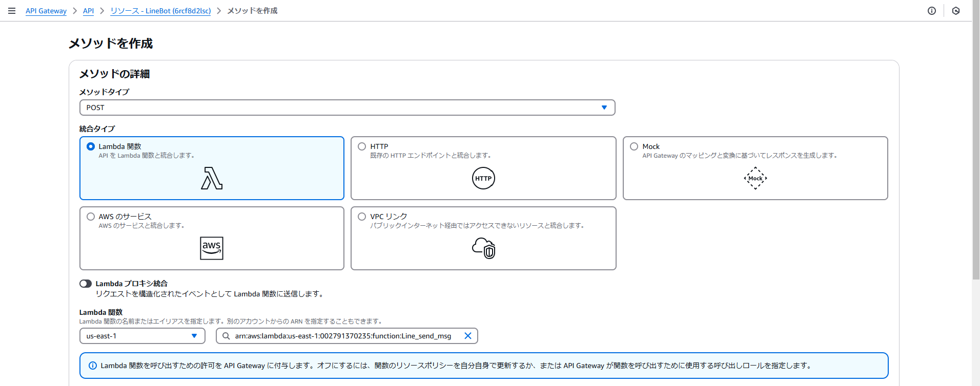Click the Lambda function ARN input field

347,336
